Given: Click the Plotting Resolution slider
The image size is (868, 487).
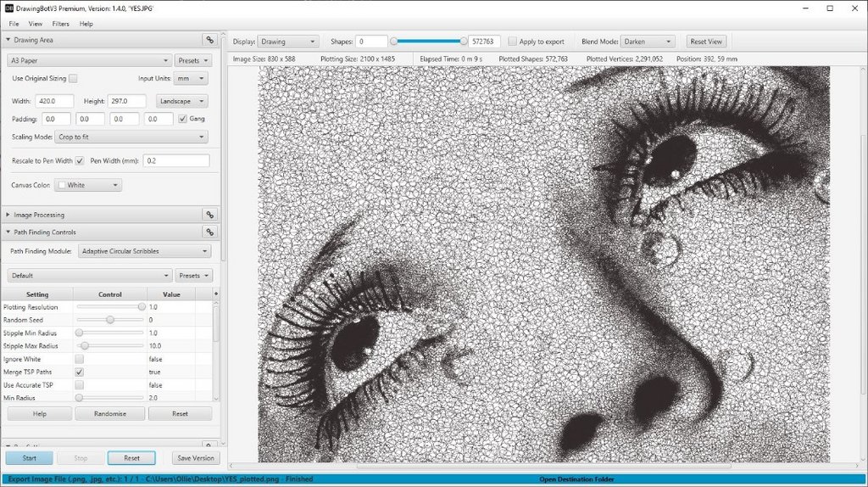Looking at the screenshot, I should click(110, 307).
